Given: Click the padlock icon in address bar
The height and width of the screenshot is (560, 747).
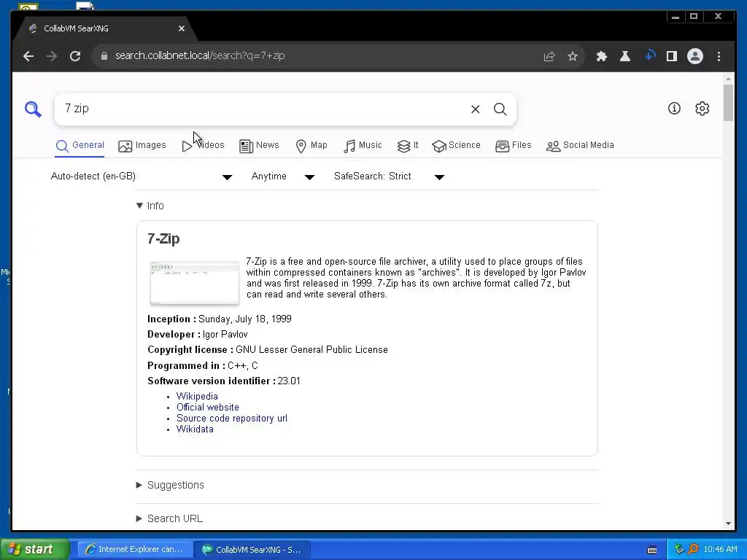Looking at the screenshot, I should tap(104, 56).
